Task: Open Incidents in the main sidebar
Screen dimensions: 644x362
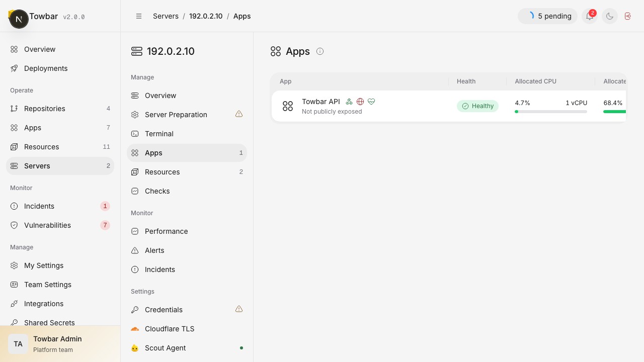Action: (x=60, y=206)
